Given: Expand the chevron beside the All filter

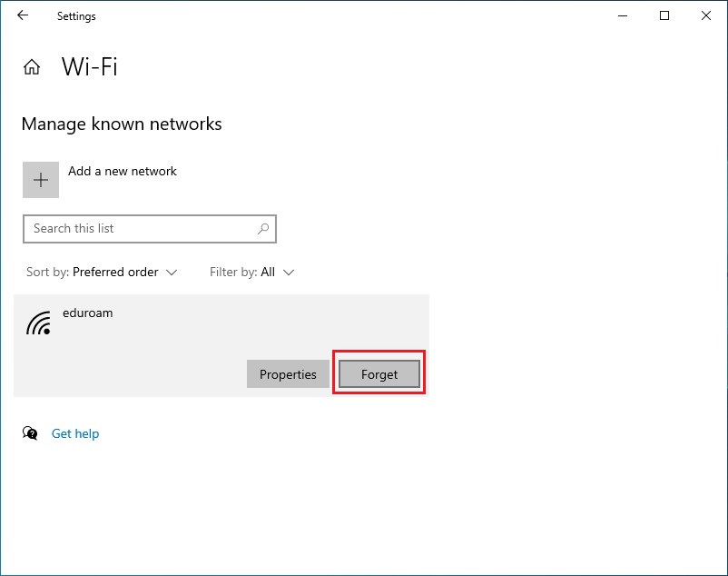Looking at the screenshot, I should pyautogui.click(x=289, y=273).
